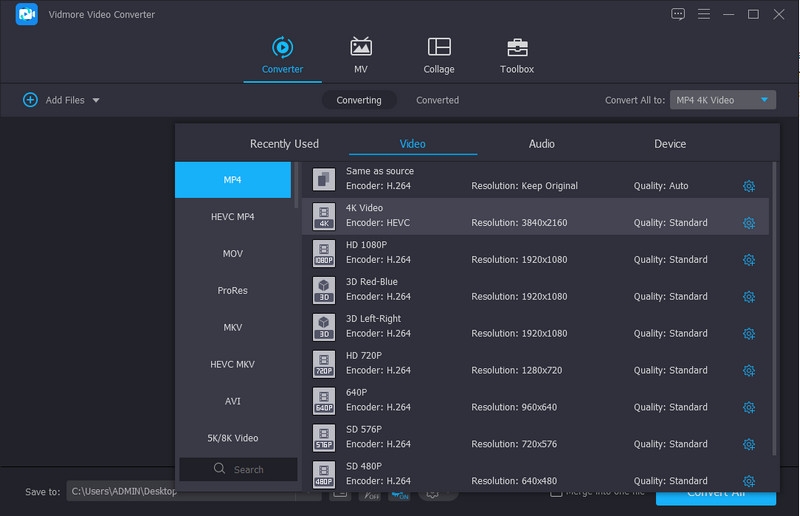The width and height of the screenshot is (800, 516).
Task: Switch to the Converted list
Action: [437, 100]
